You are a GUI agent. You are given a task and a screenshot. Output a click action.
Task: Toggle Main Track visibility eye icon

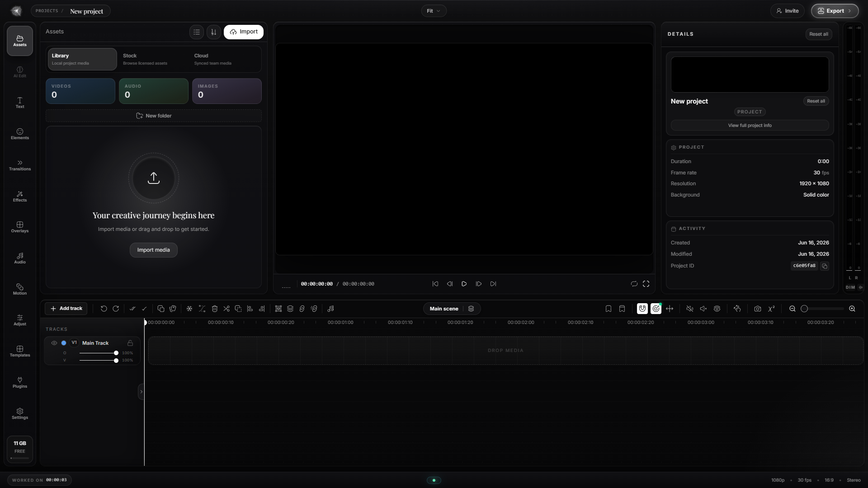(54, 343)
